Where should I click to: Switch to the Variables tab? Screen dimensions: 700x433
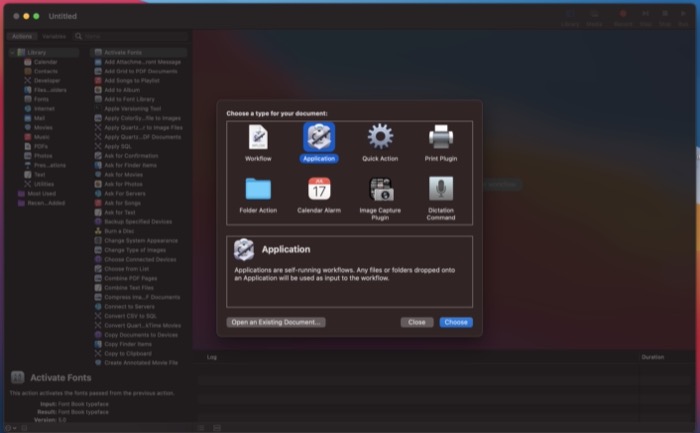[54, 37]
